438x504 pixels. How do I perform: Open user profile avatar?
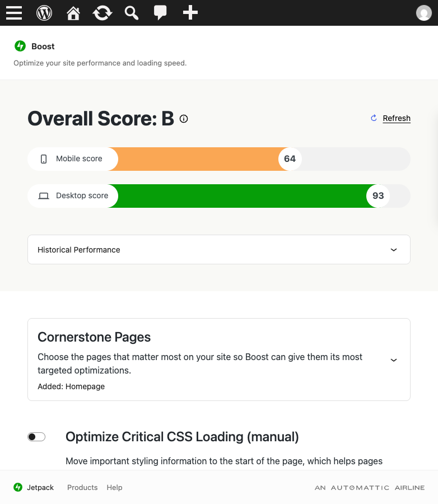(423, 13)
